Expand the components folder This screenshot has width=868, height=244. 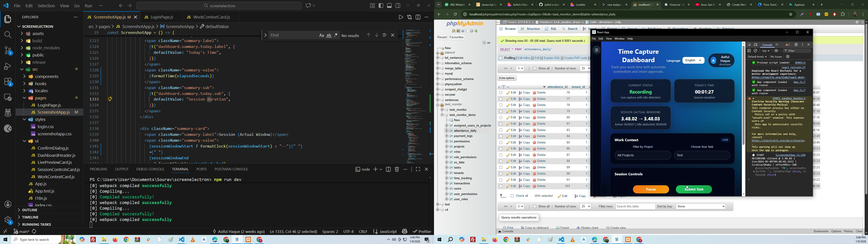tap(47, 77)
